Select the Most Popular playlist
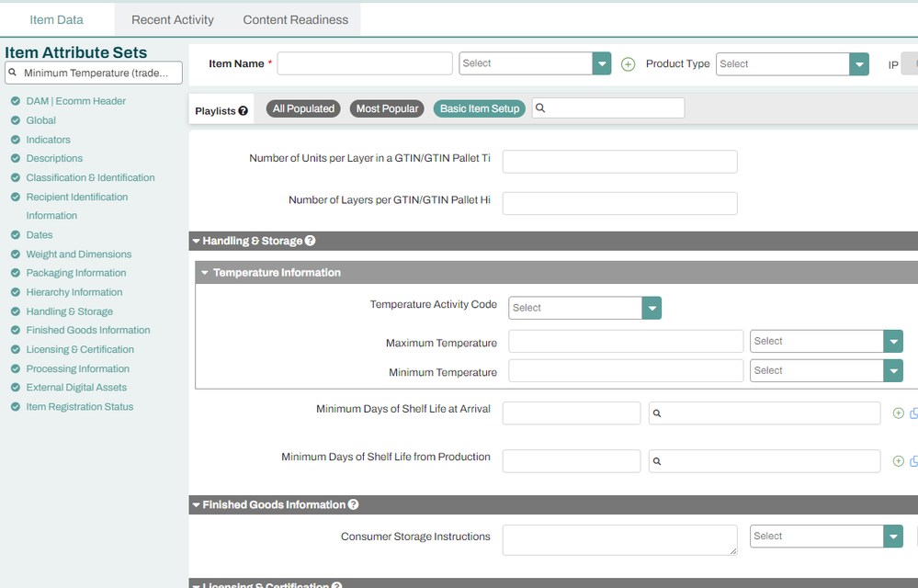Viewport: 918px width, 588px height. (387, 108)
